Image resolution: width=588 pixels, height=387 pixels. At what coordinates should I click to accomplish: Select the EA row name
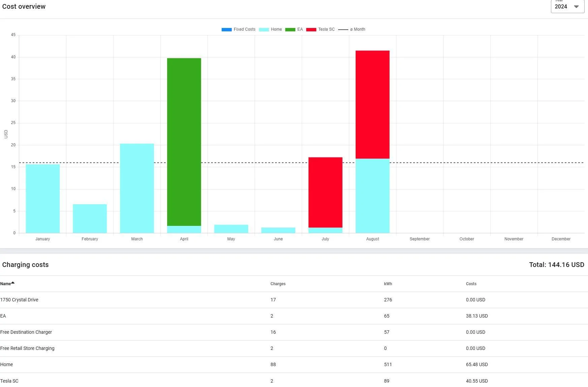3,316
